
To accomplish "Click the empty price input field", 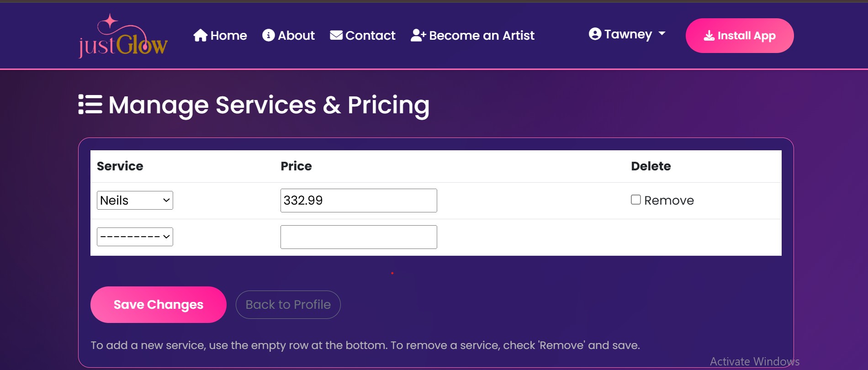I will tap(358, 237).
